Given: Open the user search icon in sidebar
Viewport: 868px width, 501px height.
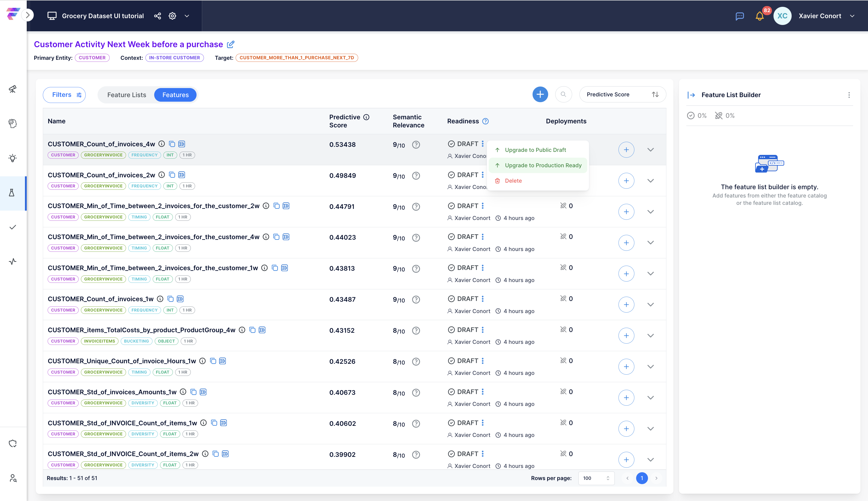Looking at the screenshot, I should [x=13, y=478].
